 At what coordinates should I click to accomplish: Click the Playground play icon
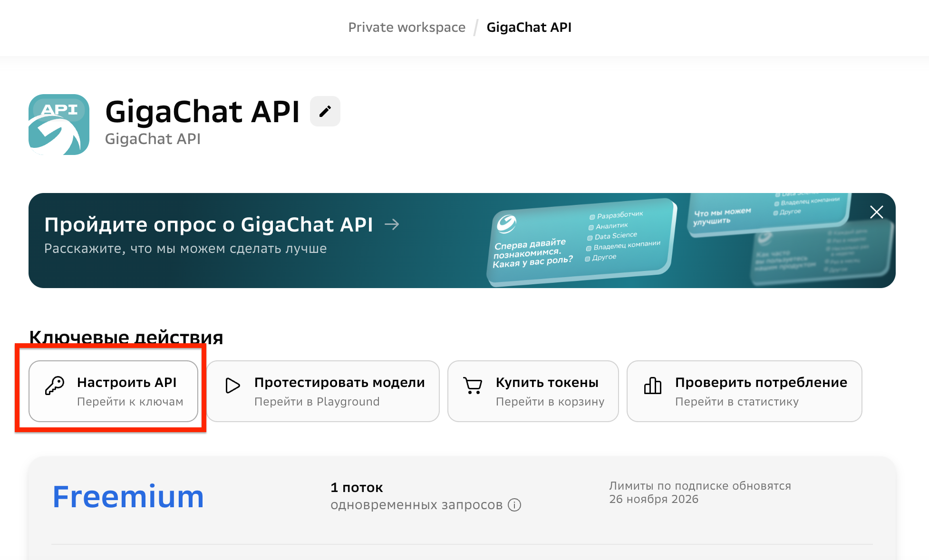tap(232, 386)
